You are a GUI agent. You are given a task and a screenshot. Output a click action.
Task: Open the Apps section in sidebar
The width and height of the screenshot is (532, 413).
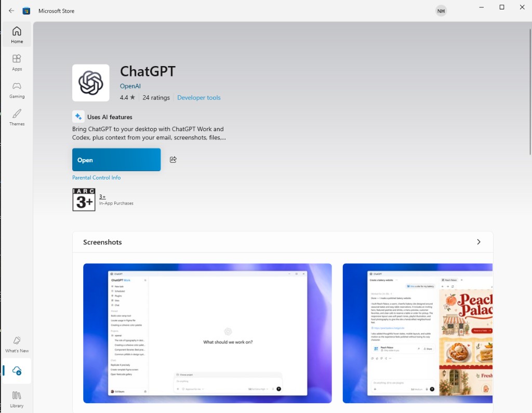(17, 62)
